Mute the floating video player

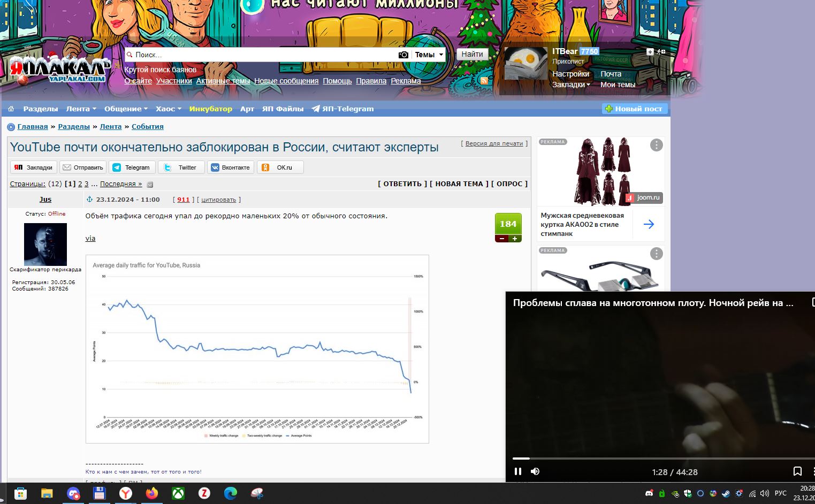[x=535, y=471]
